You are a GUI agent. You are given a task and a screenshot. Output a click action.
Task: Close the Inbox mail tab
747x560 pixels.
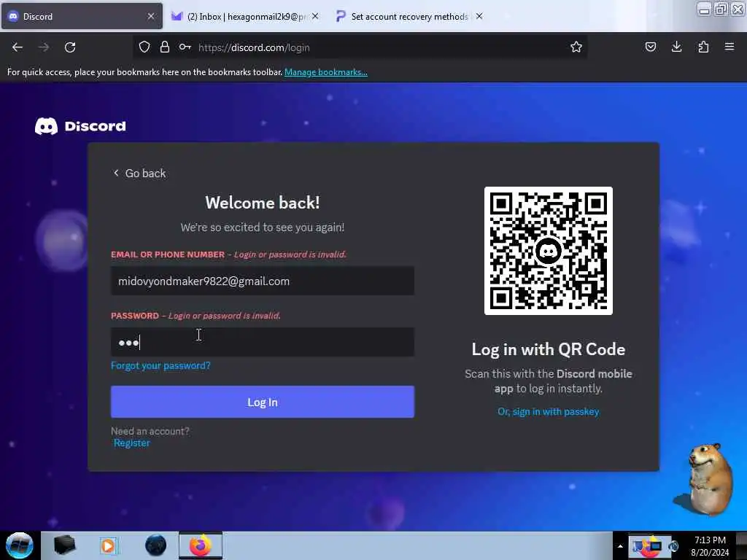(315, 16)
